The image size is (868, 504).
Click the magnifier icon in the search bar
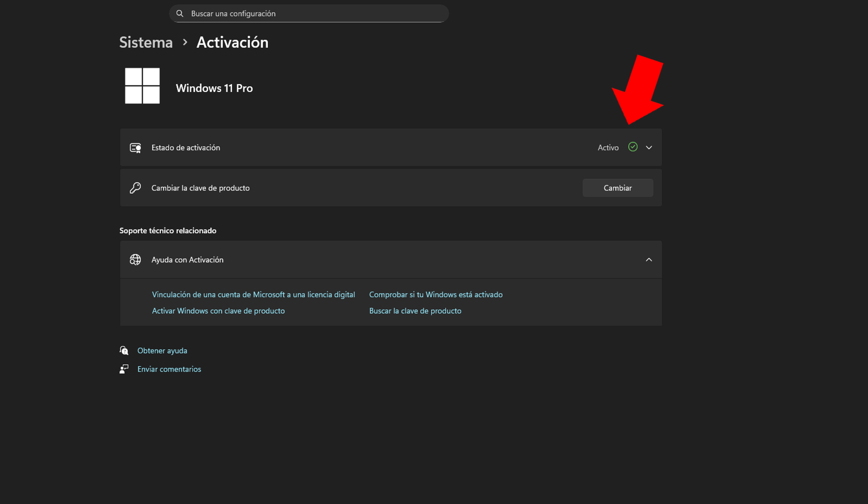pyautogui.click(x=179, y=13)
